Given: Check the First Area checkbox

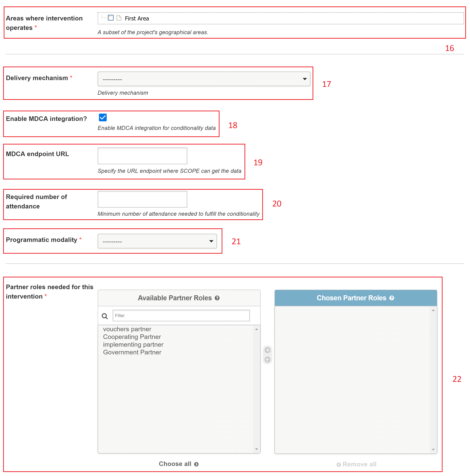Looking at the screenshot, I should 111,18.
